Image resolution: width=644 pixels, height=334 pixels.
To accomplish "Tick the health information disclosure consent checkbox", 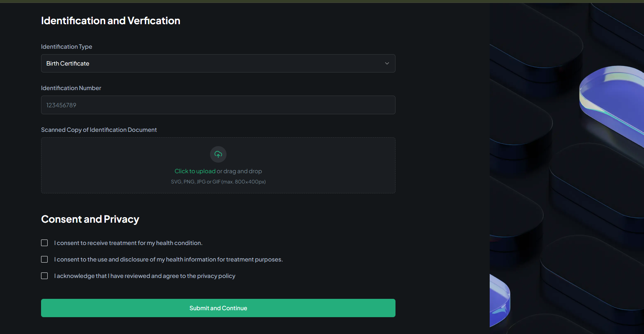I will tap(44, 259).
